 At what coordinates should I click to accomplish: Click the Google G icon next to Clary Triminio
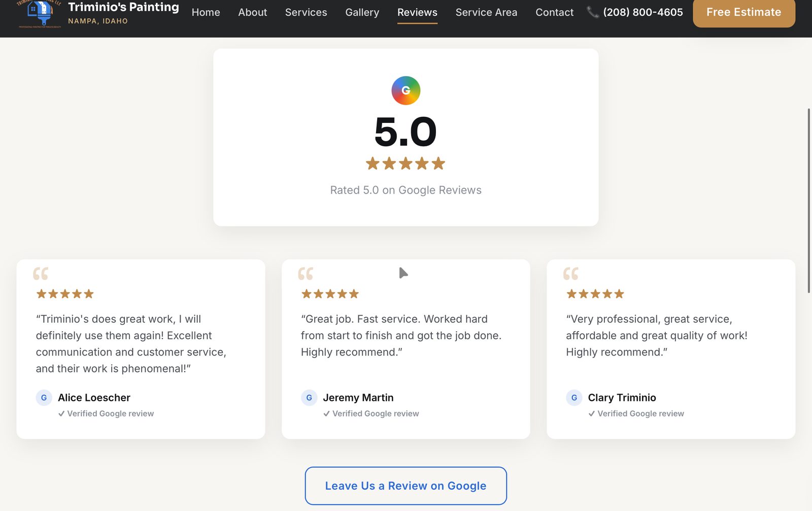tap(574, 398)
